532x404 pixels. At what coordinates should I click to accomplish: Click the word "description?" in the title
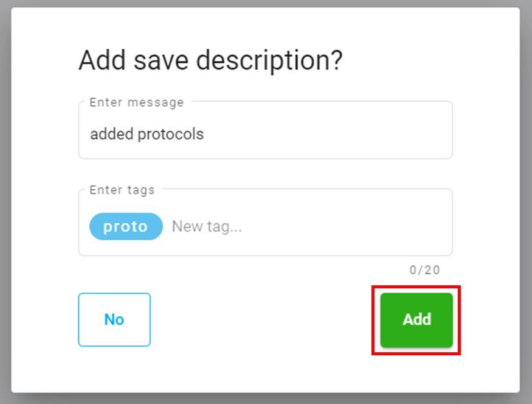click(283, 61)
